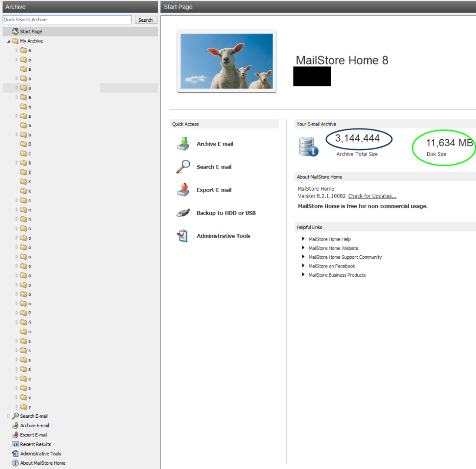476x469 pixels.
Task: Open the MailStore Business Products link
Action: (x=337, y=275)
